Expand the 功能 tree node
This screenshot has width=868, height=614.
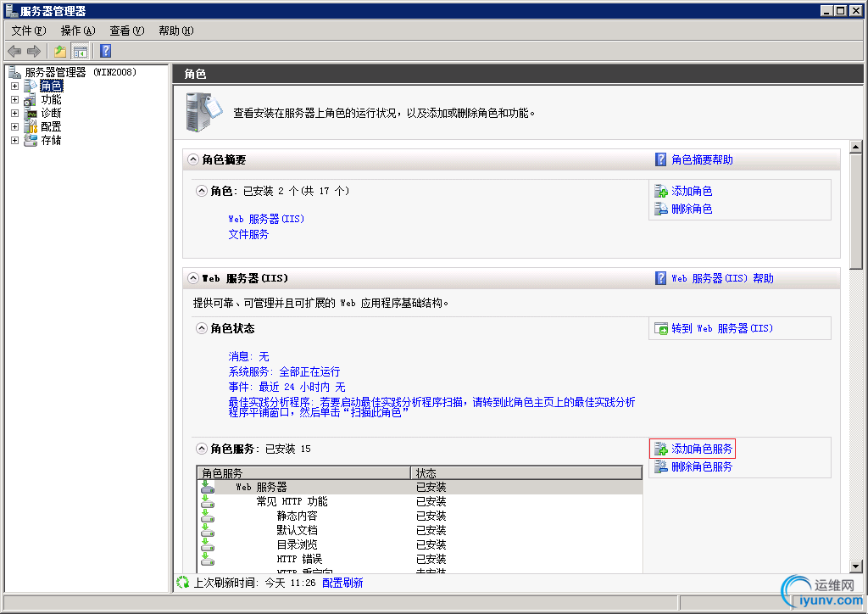15,100
